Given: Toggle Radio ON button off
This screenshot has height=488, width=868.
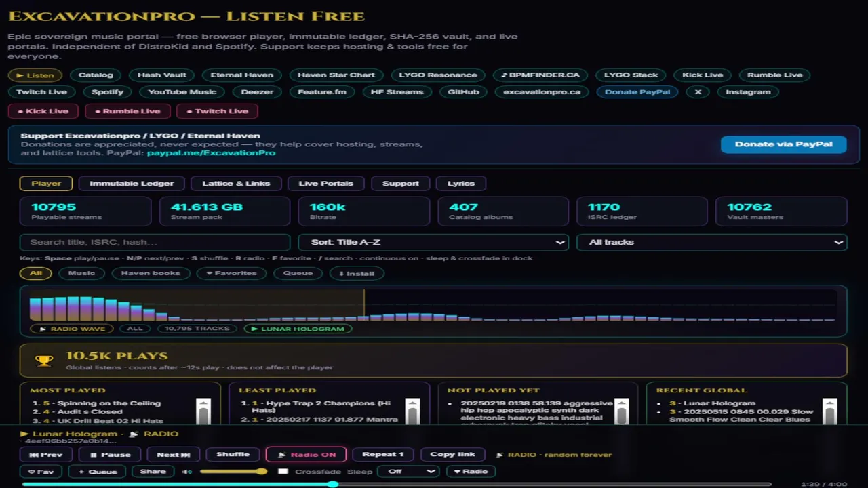Looking at the screenshot, I should tap(306, 455).
